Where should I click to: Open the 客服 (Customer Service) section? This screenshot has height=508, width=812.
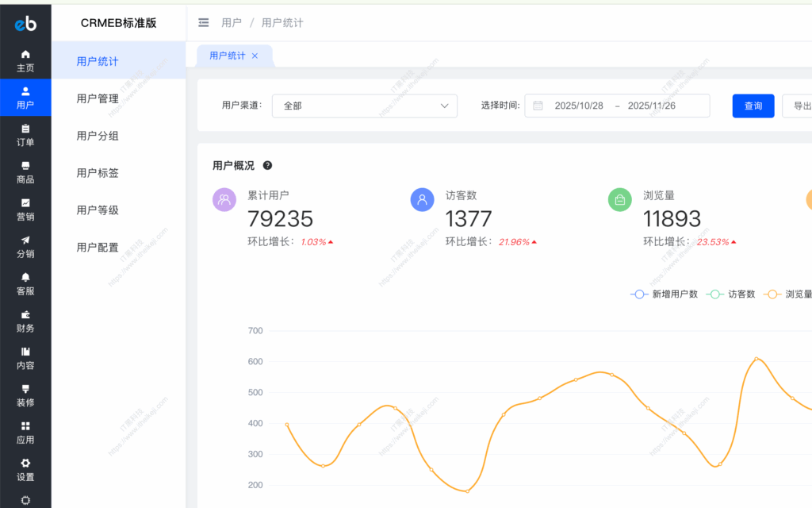pos(25,284)
